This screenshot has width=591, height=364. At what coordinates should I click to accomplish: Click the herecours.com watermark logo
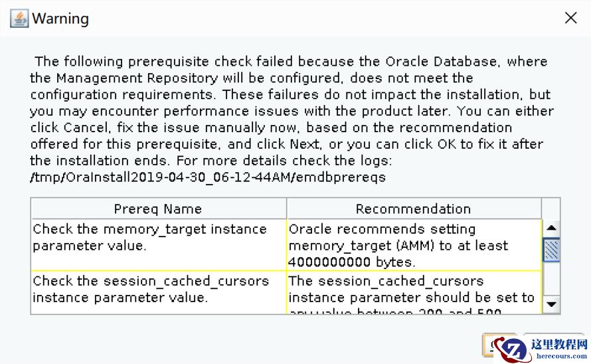(x=513, y=348)
